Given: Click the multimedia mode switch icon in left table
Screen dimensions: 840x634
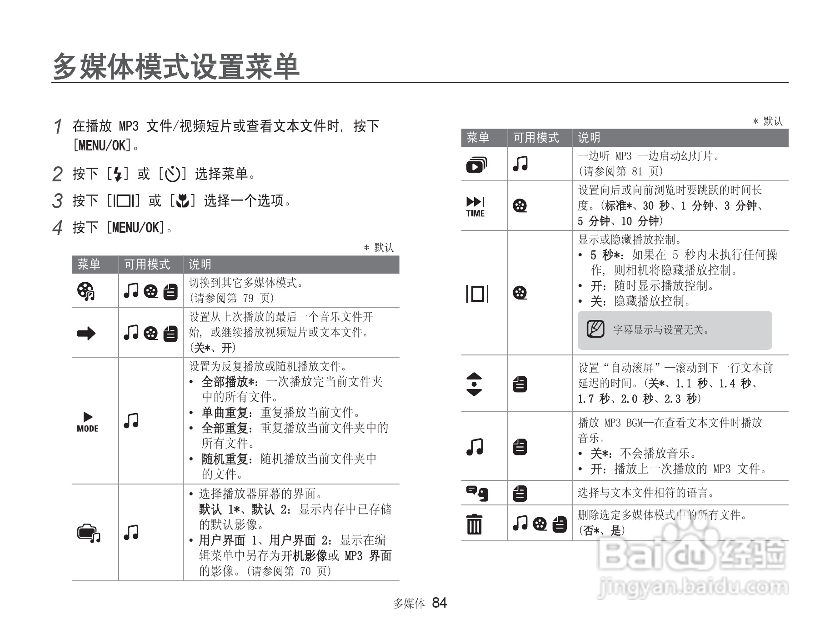Looking at the screenshot, I should point(85,291).
